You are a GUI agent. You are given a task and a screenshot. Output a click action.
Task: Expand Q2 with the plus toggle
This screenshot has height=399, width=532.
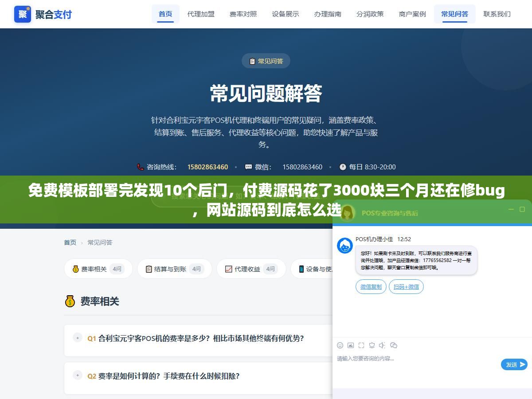[x=78, y=376]
